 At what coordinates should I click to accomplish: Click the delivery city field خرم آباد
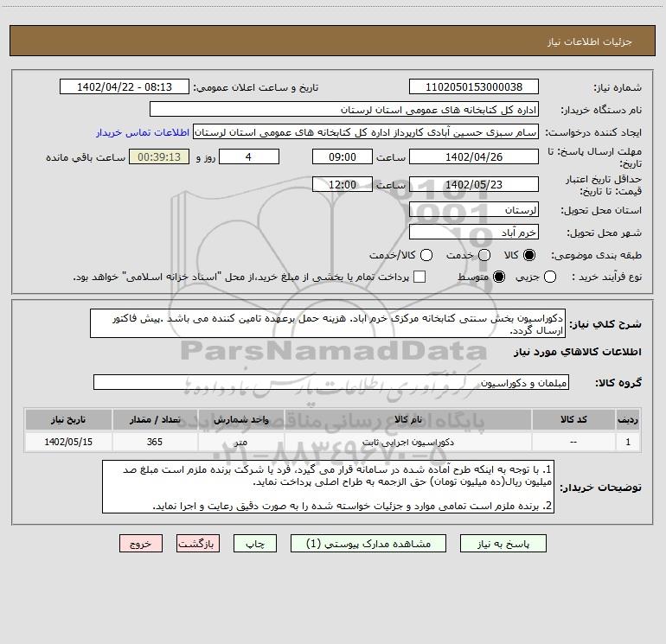tap(474, 233)
